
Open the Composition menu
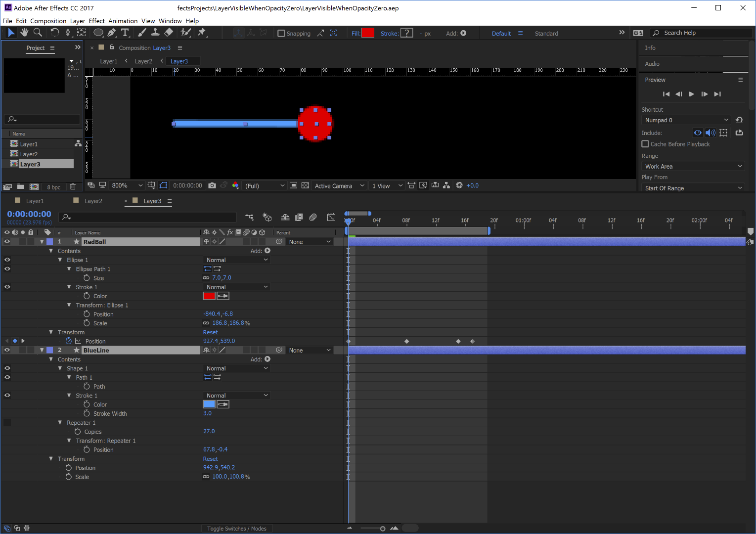(48, 21)
